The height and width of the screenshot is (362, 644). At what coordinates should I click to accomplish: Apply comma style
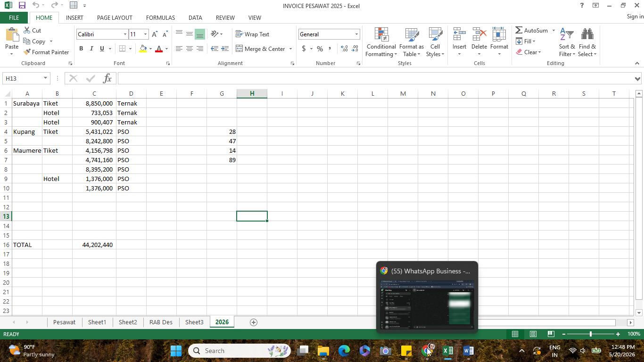330,49
